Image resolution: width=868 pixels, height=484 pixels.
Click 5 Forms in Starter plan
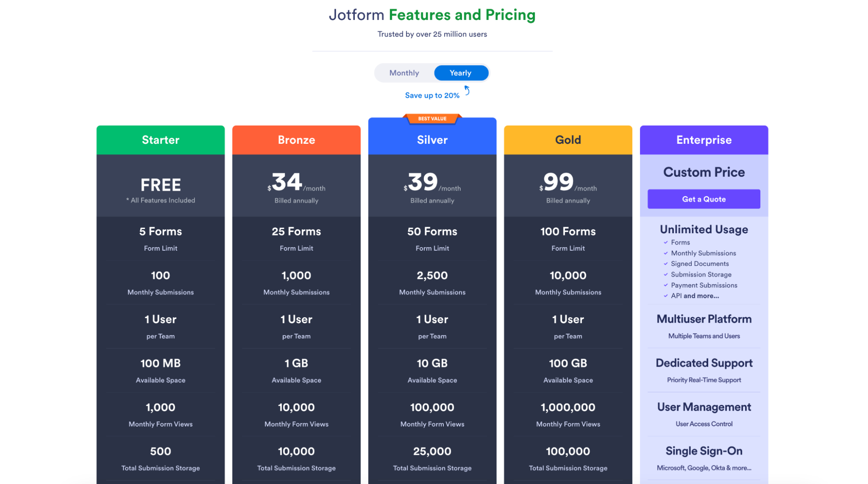(x=160, y=232)
